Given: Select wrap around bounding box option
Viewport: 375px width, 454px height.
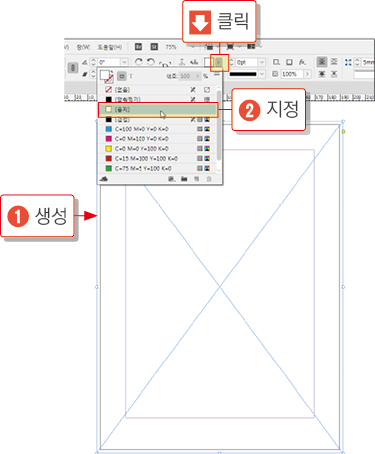Looking at the screenshot, I should tap(334, 62).
